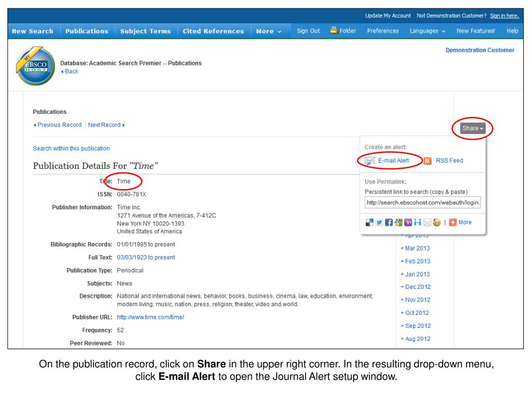Click Search within this publication
This screenshot has height=399, width=532.
click(71, 149)
